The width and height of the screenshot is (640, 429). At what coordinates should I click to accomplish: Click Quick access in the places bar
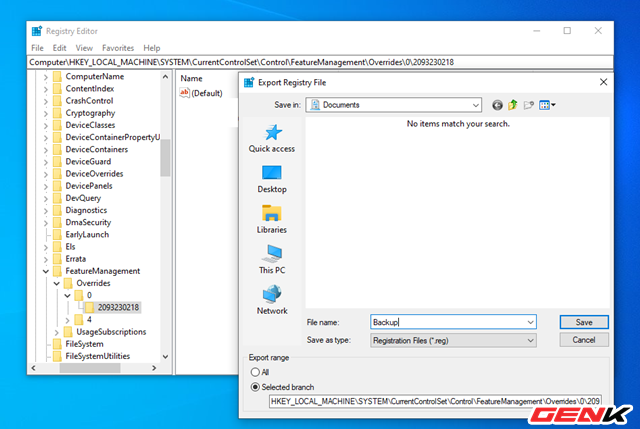(x=272, y=139)
